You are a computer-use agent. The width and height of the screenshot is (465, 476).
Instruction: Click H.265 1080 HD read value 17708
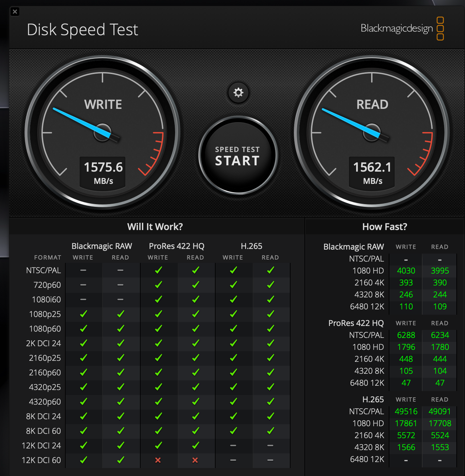click(x=440, y=423)
